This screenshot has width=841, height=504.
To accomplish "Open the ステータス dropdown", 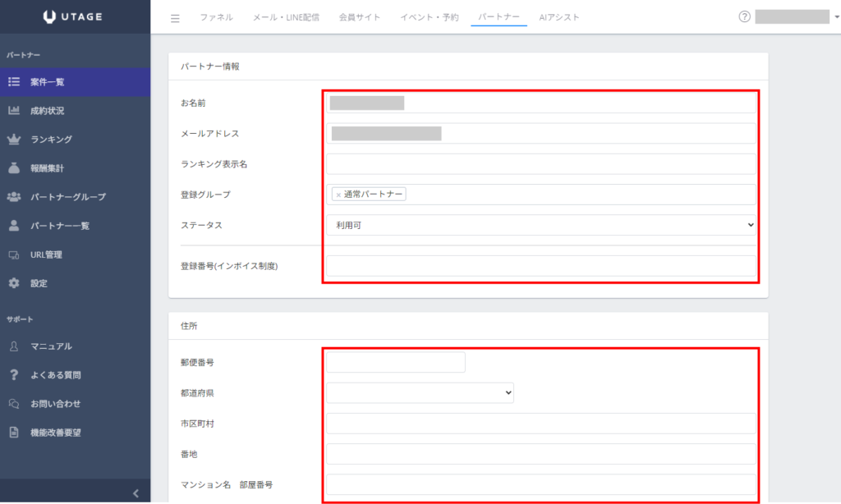I will pyautogui.click(x=540, y=225).
